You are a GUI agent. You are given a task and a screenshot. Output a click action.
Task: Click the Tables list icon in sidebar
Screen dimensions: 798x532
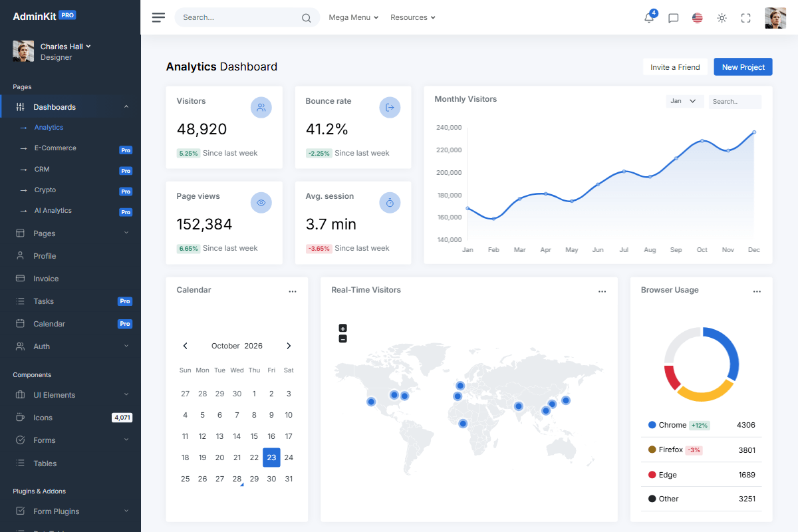[20, 464]
